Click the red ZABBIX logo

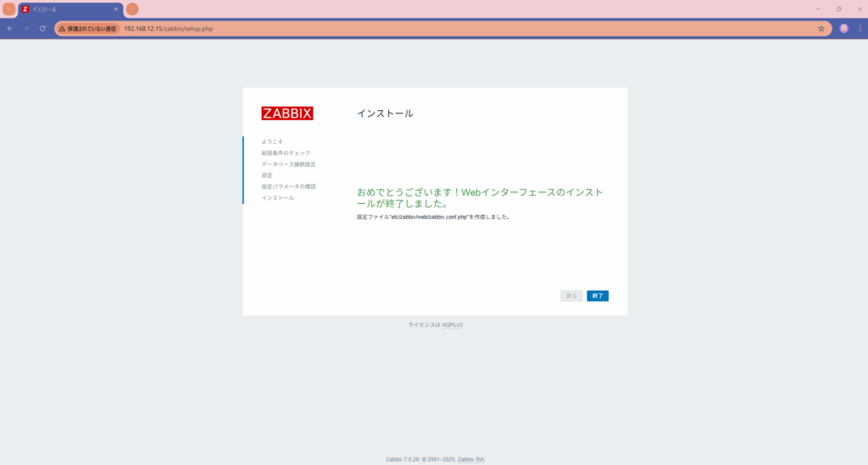tap(287, 113)
